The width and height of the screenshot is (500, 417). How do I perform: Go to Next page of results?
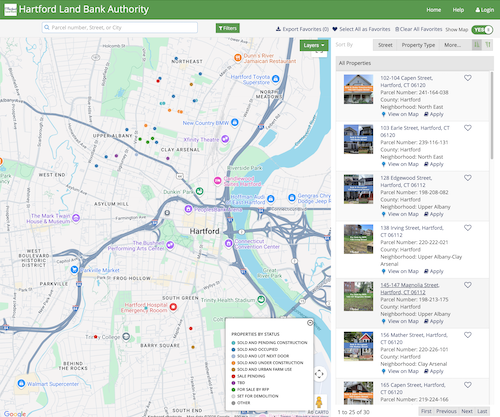[x=467, y=411]
